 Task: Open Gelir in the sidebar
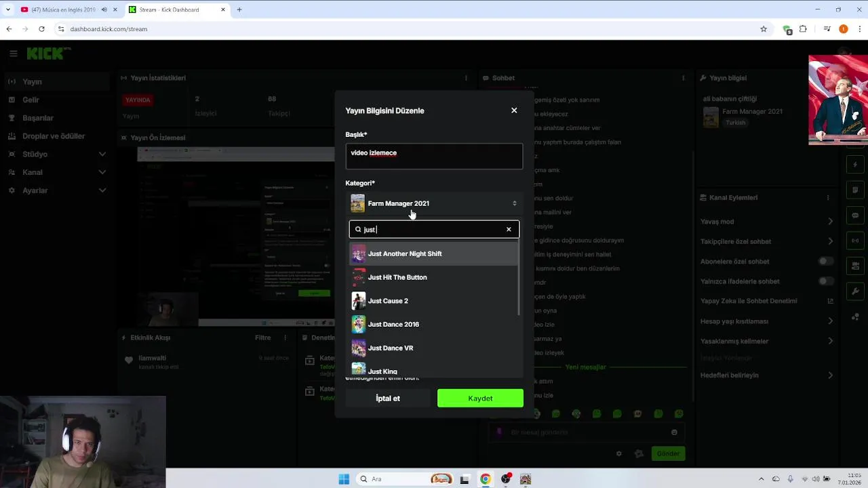[56, 100]
